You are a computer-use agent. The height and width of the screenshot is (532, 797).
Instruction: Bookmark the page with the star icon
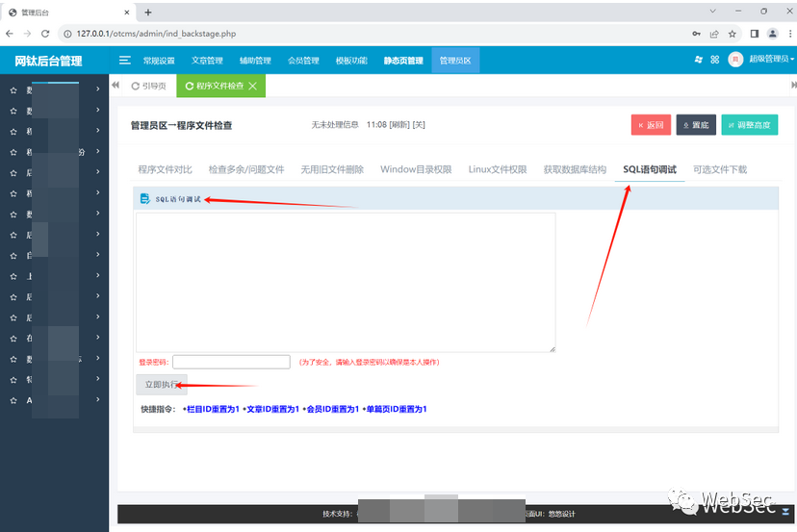point(732,34)
